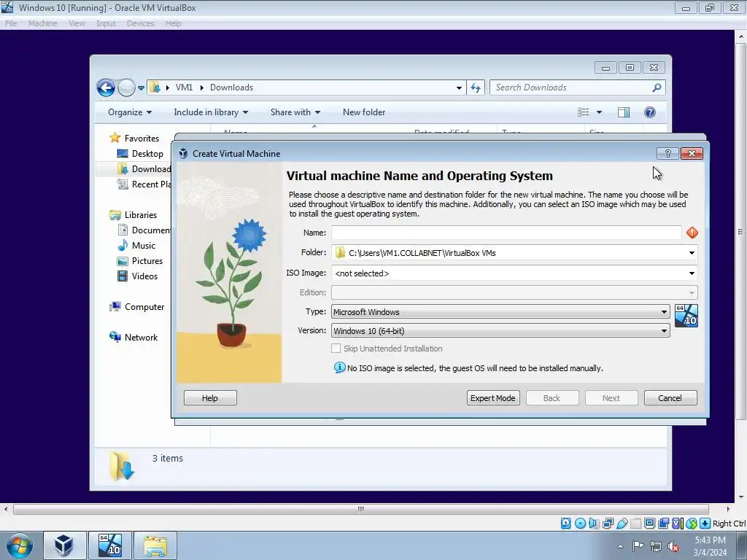The height and width of the screenshot is (560, 747).
Task: Click the Action Center flag tray icon
Action: (638, 546)
